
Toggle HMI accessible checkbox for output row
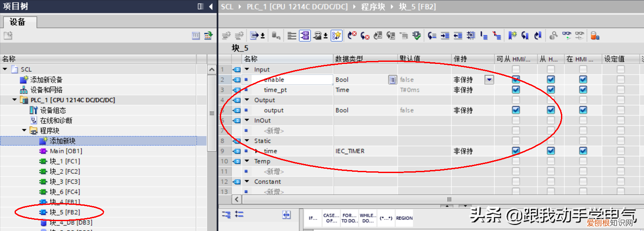pyautogui.click(x=516, y=110)
